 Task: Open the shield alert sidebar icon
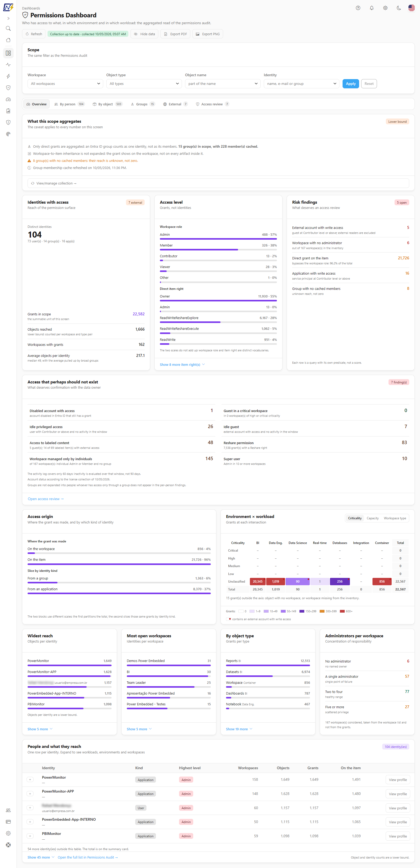click(x=8, y=122)
